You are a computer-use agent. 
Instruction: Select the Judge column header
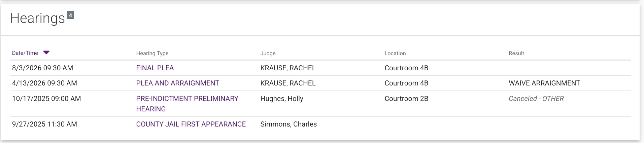pos(268,53)
